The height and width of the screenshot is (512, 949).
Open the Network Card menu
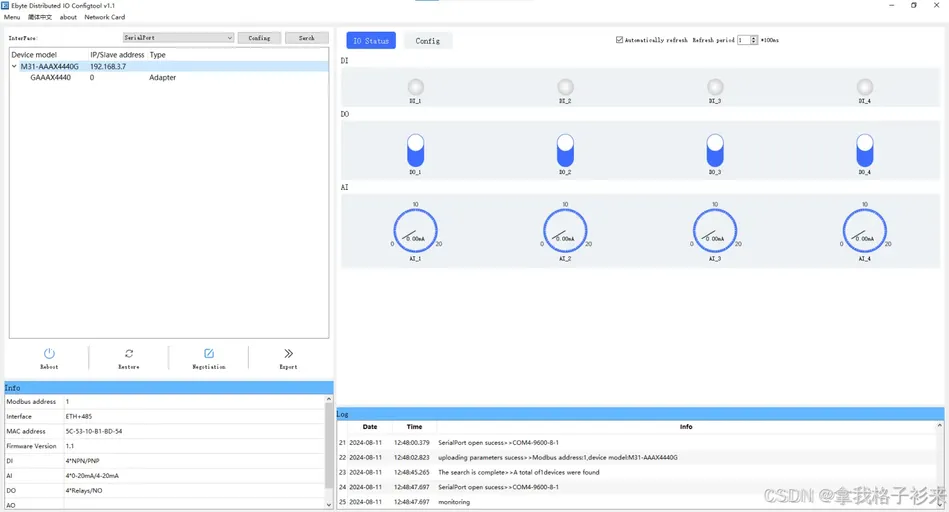[105, 17]
